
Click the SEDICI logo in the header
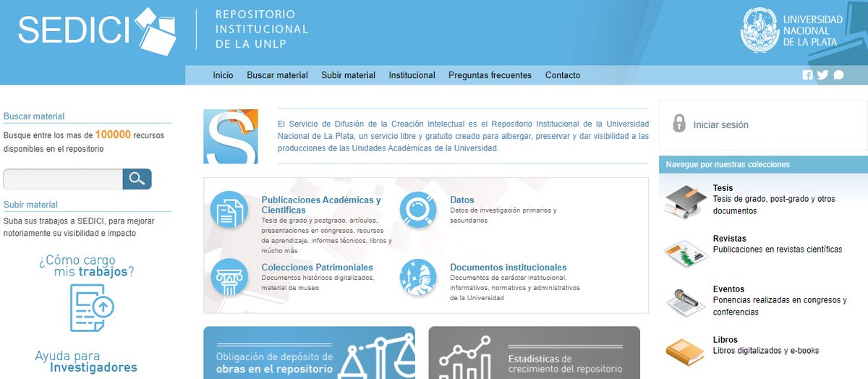(x=97, y=31)
